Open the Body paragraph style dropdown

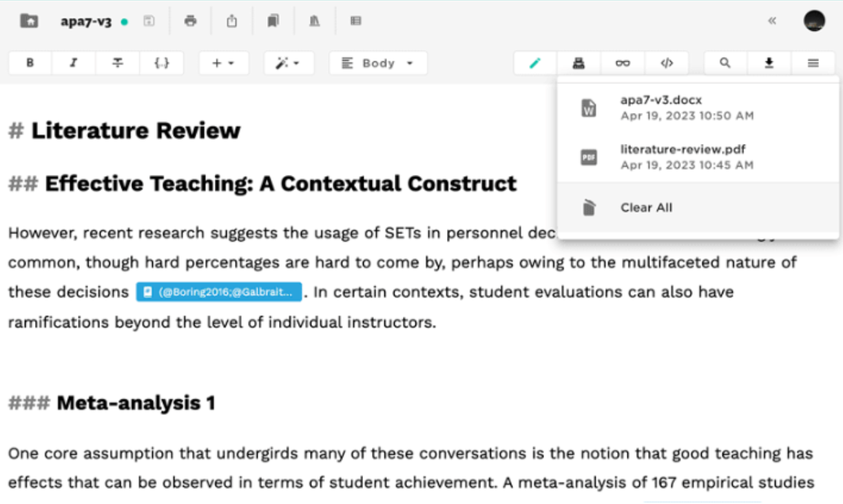pos(378,63)
